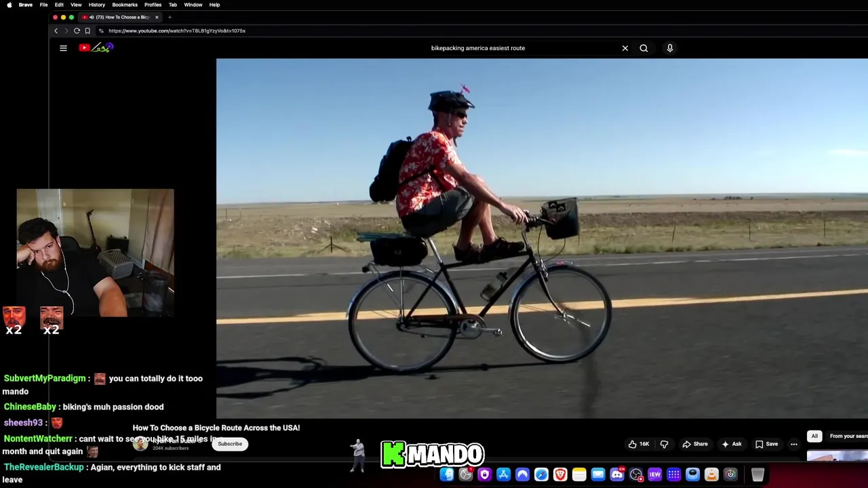Open System Settings from the Dock
The width and height of the screenshot is (868, 488).
pos(466,474)
